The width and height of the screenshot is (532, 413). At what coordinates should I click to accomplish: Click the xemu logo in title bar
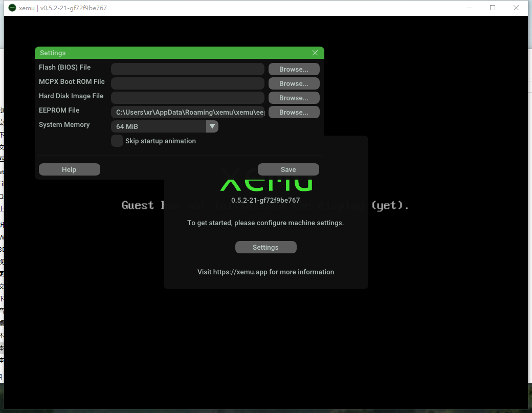(x=12, y=8)
